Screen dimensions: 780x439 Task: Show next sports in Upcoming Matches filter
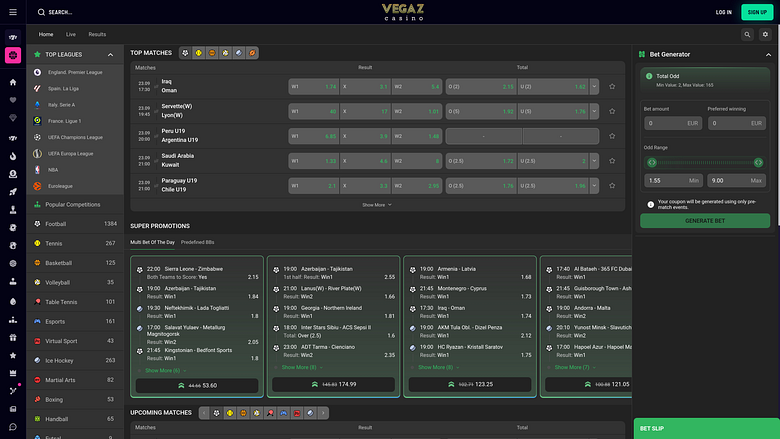(323, 413)
